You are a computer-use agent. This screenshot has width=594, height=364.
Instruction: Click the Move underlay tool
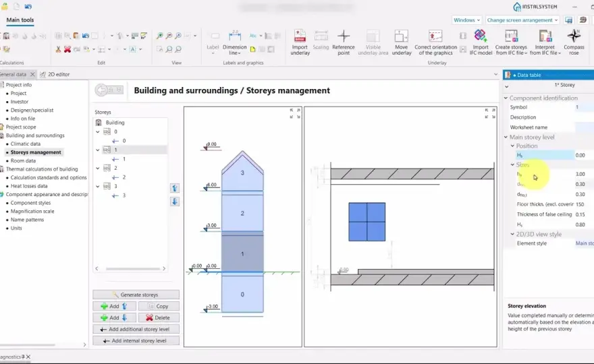tap(402, 42)
